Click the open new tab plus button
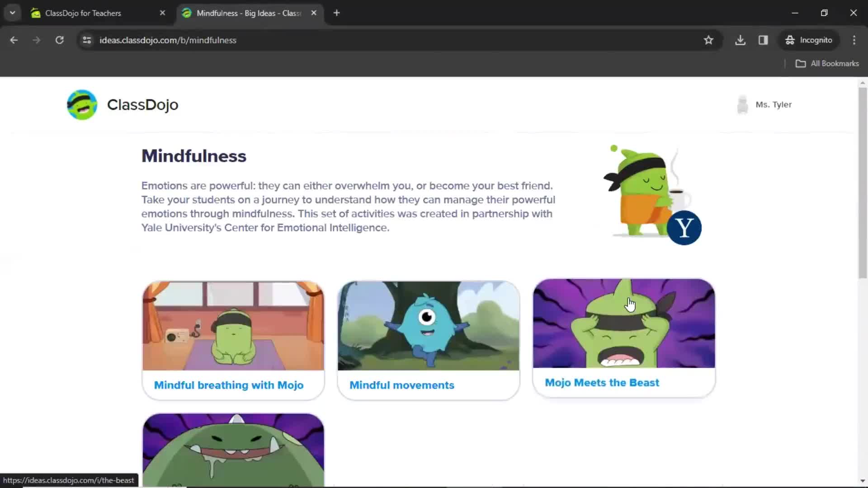The height and width of the screenshot is (488, 868). pos(336,13)
